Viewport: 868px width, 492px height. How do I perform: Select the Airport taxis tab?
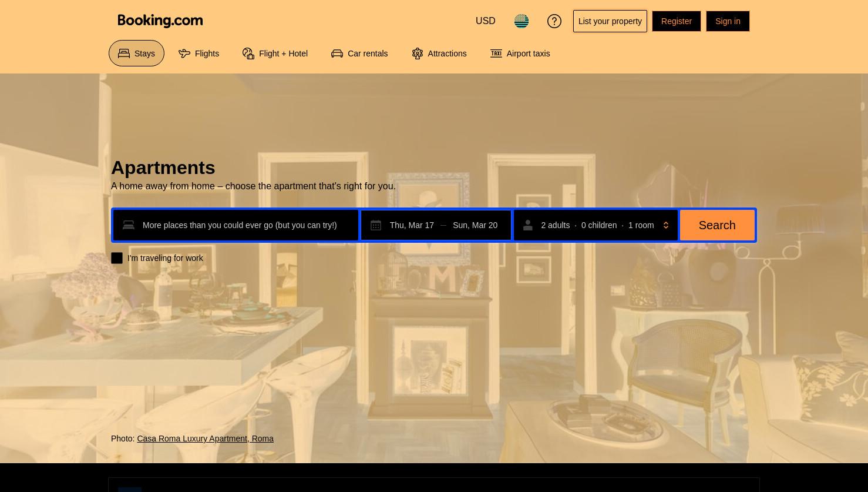[520, 53]
